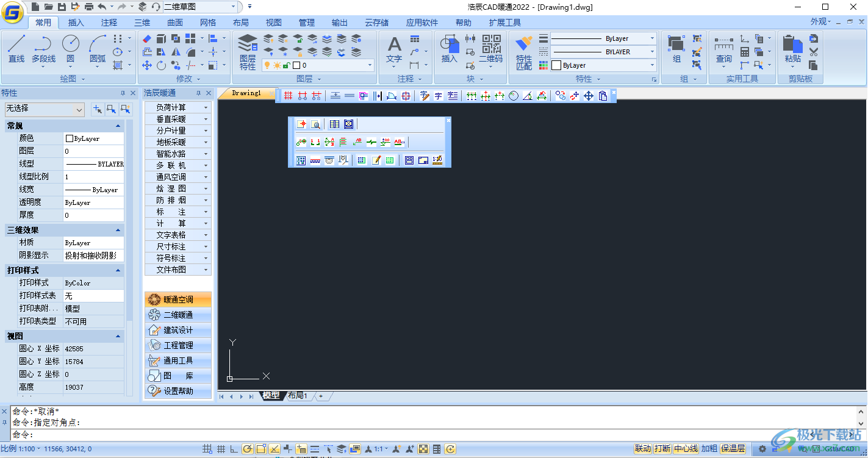
Task: Click the GstarCAD application logo button
Action: [x=12, y=11]
